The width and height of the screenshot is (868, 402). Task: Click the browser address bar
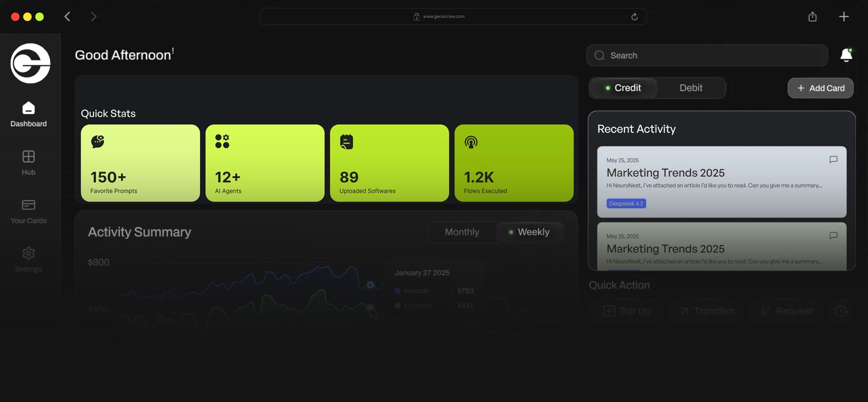pyautogui.click(x=453, y=16)
